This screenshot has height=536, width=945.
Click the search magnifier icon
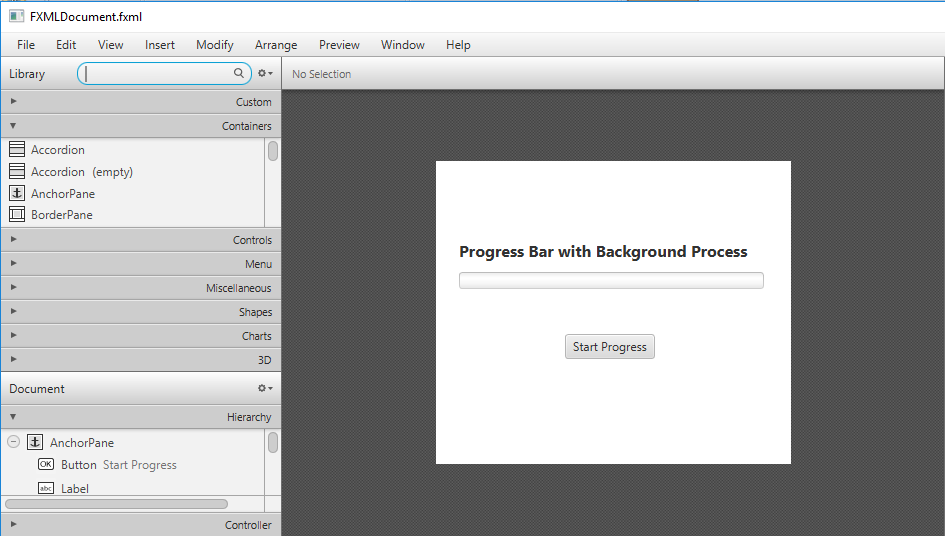(239, 73)
